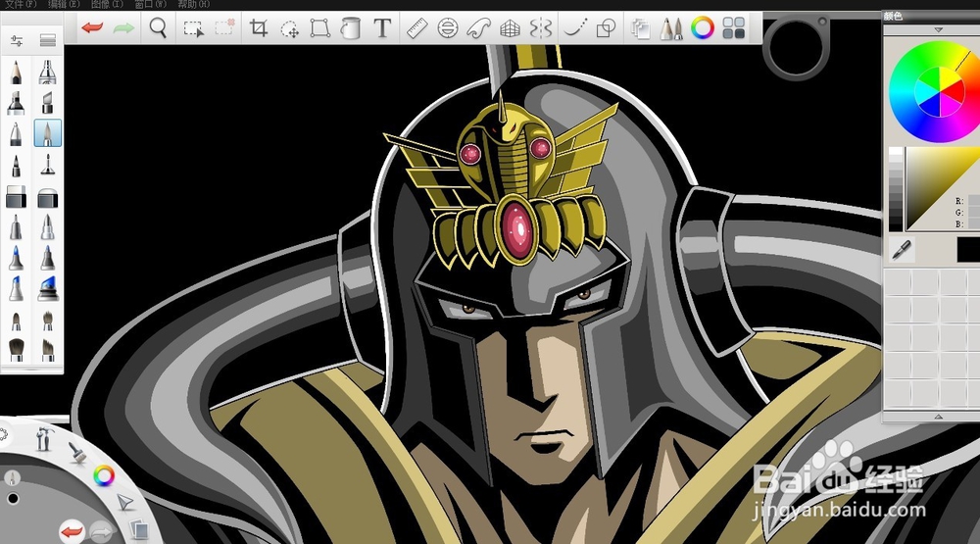Image resolution: width=980 pixels, height=544 pixels.
Task: Open the brush library stacked-lines icon
Action: click(x=47, y=40)
